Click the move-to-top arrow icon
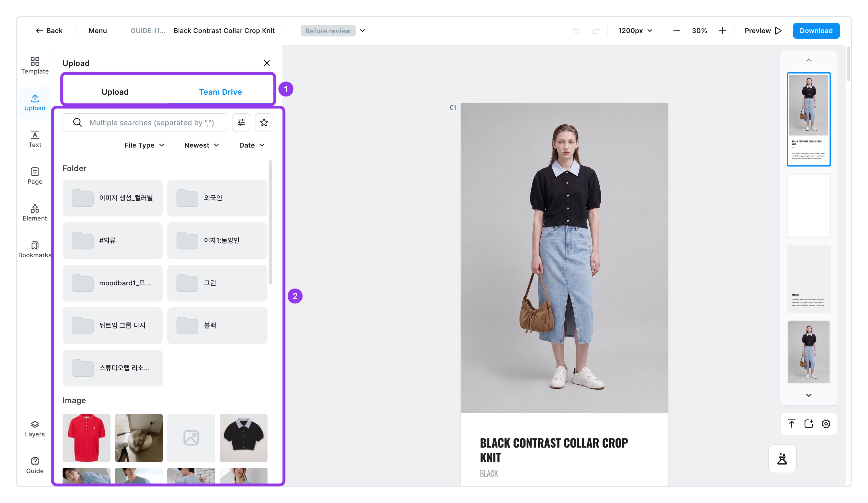868x503 pixels. pos(792,423)
